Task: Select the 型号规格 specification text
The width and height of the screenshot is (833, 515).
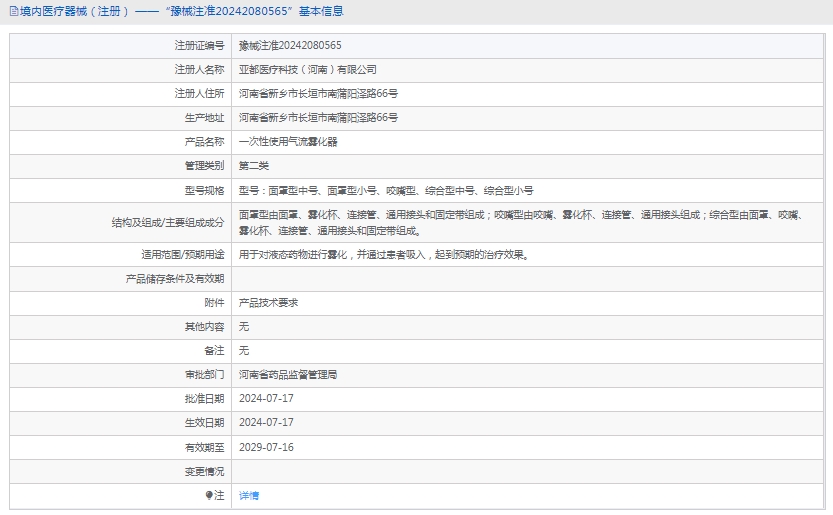Action: click(x=386, y=190)
